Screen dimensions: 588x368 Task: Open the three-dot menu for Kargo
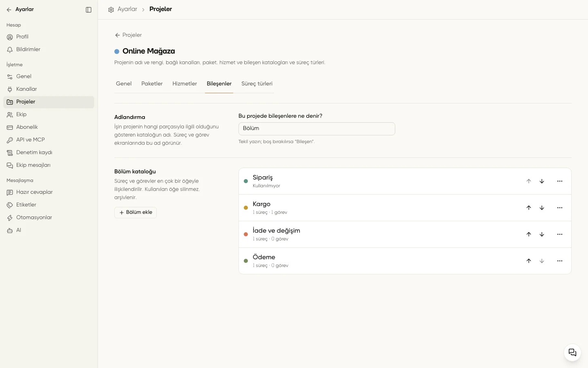(560, 208)
